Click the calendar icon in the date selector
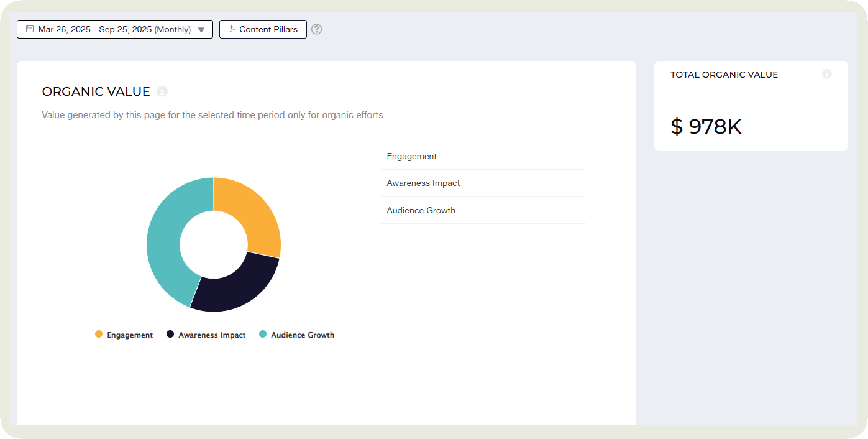Screen dimensions: 868x439 [29, 29]
